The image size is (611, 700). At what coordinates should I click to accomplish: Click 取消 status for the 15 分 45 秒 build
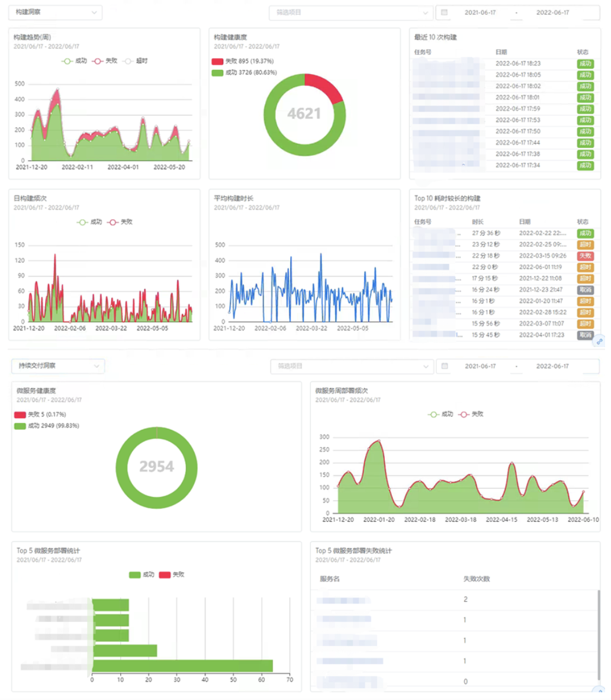[x=585, y=335]
